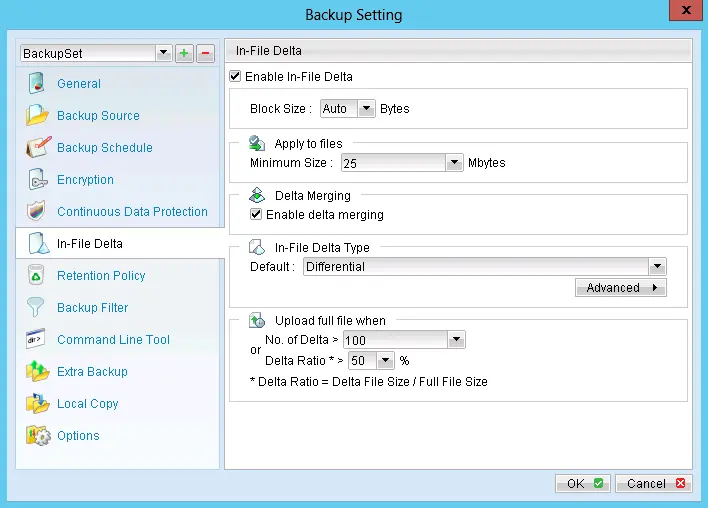Open the Extra Backup settings page
Viewport: 708px width, 508px height.
tap(92, 372)
